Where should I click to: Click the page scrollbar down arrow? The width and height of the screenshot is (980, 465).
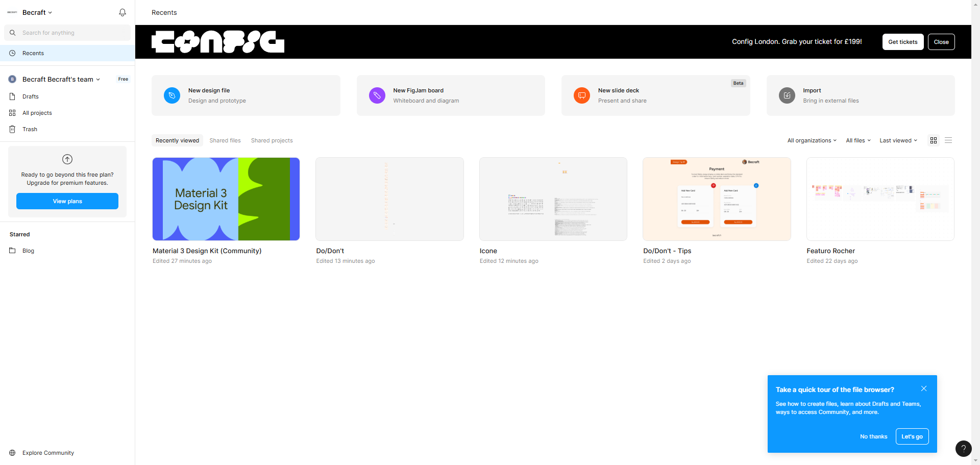976,461
